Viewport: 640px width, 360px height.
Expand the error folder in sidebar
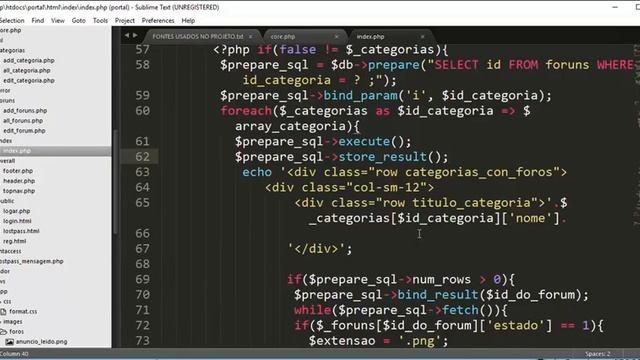click(x=5, y=91)
